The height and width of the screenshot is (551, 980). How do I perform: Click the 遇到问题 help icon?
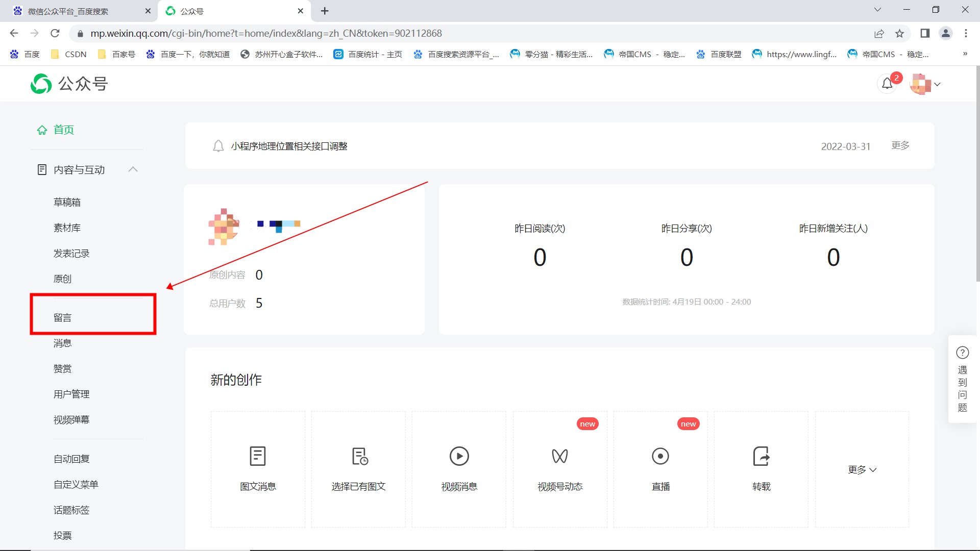[963, 353]
